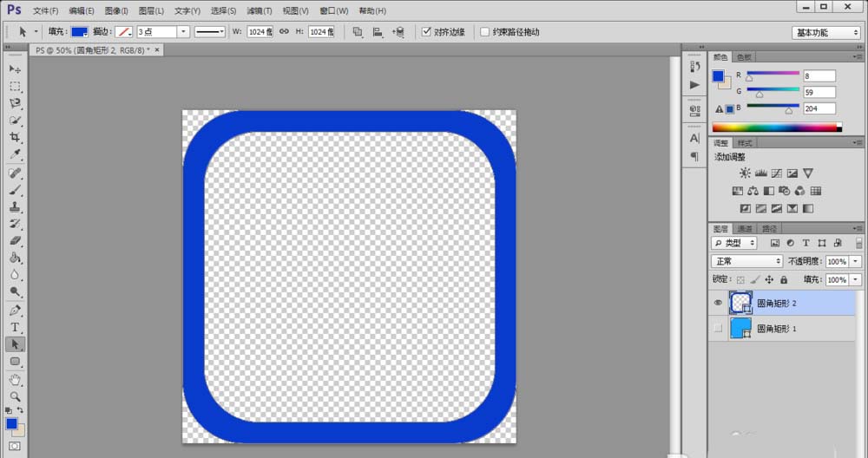The height and width of the screenshot is (458, 868).
Task: Open the 基本功能 workspace dropdown
Action: [826, 33]
